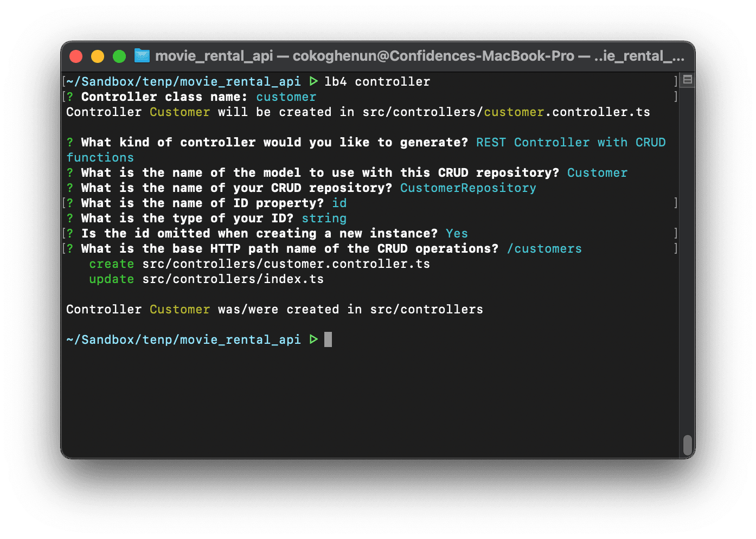
Task: Click the '/customers' base path answer
Action: (544, 248)
